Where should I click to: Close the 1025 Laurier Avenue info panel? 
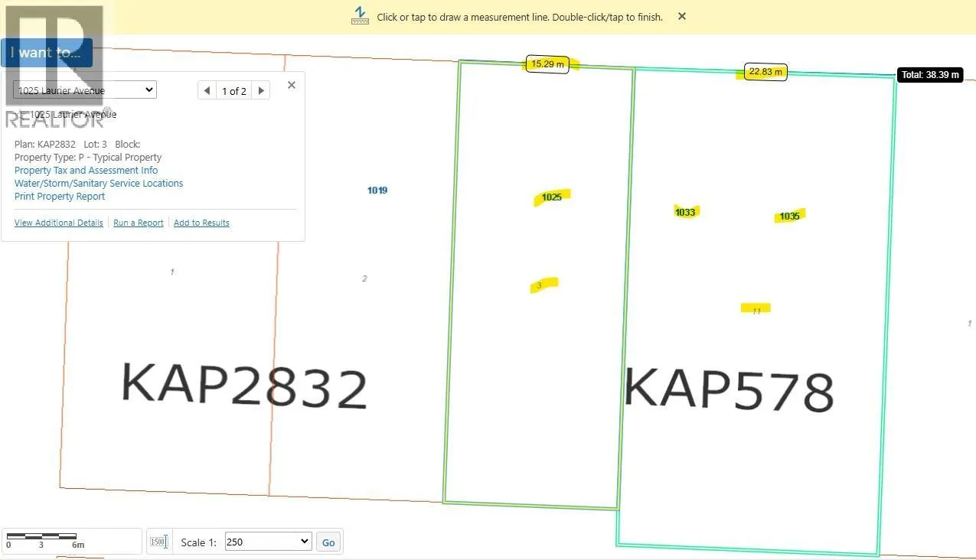291,85
